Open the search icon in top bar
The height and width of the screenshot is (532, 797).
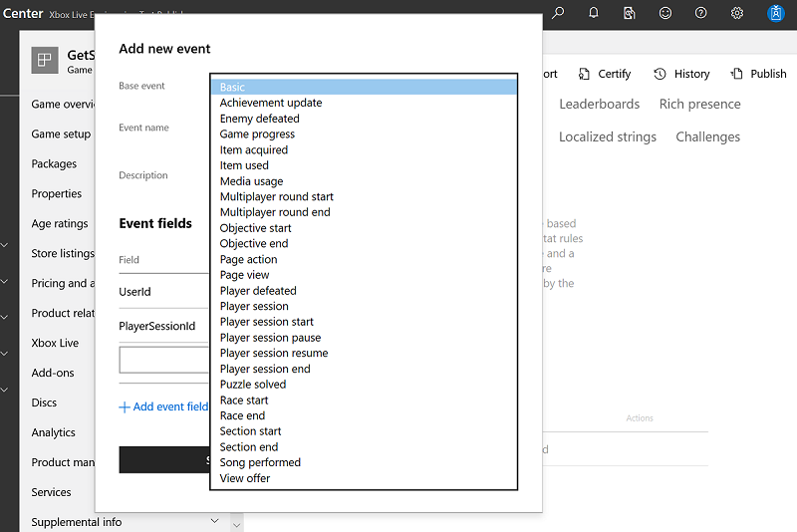coord(558,13)
